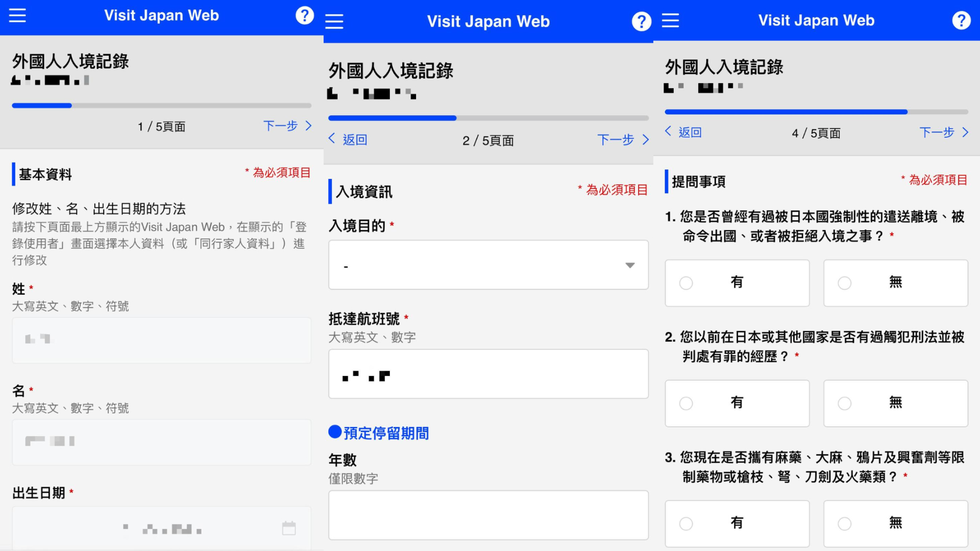Click the 1 / 5頁面 page indicator
Screen dimensions: 980x551
coord(161,127)
